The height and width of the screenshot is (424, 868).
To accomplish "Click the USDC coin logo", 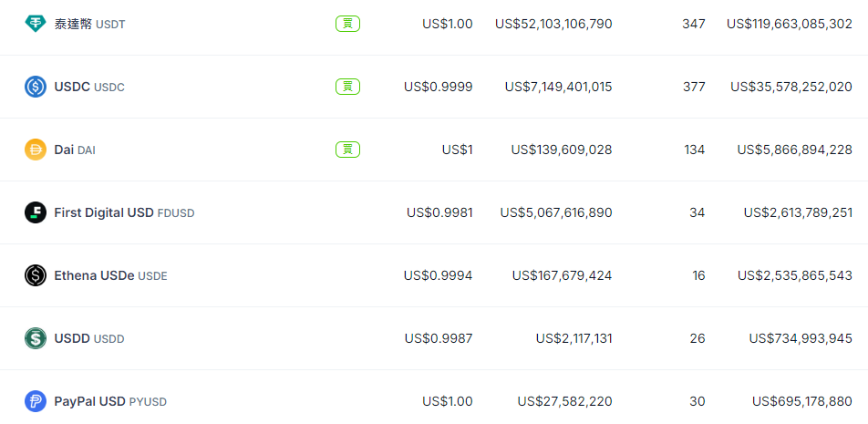I will pyautogui.click(x=36, y=87).
